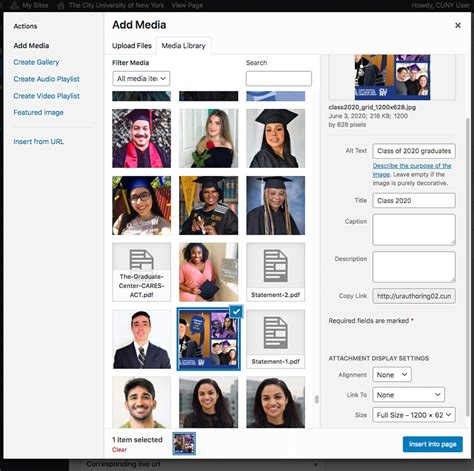Focus the Search media input field
The height and width of the screenshot is (471, 474).
tap(279, 79)
